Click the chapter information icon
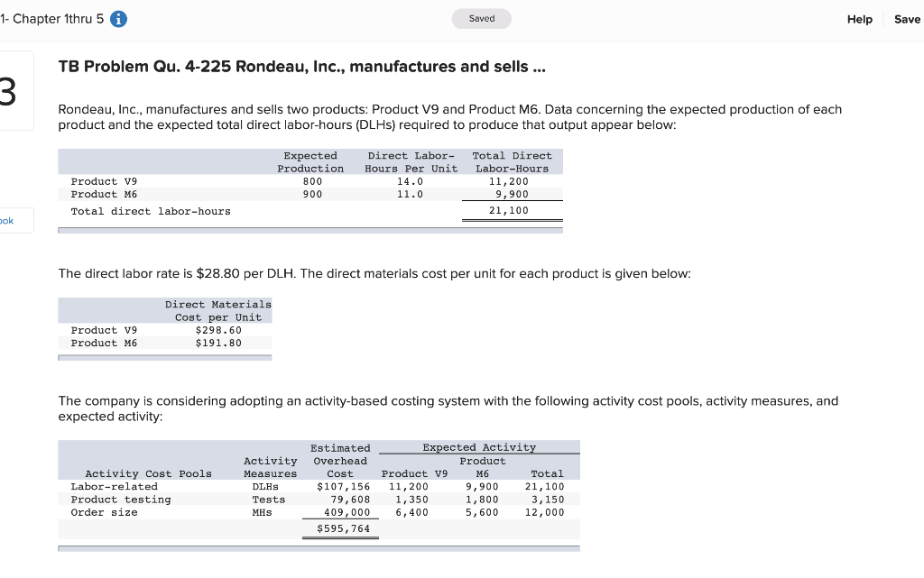Screen dimensions: 924x578 [119, 18]
